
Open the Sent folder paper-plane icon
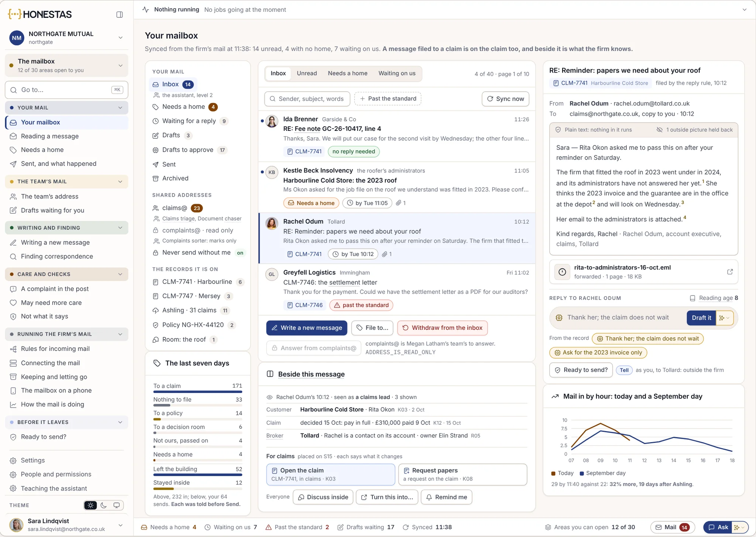pos(155,165)
